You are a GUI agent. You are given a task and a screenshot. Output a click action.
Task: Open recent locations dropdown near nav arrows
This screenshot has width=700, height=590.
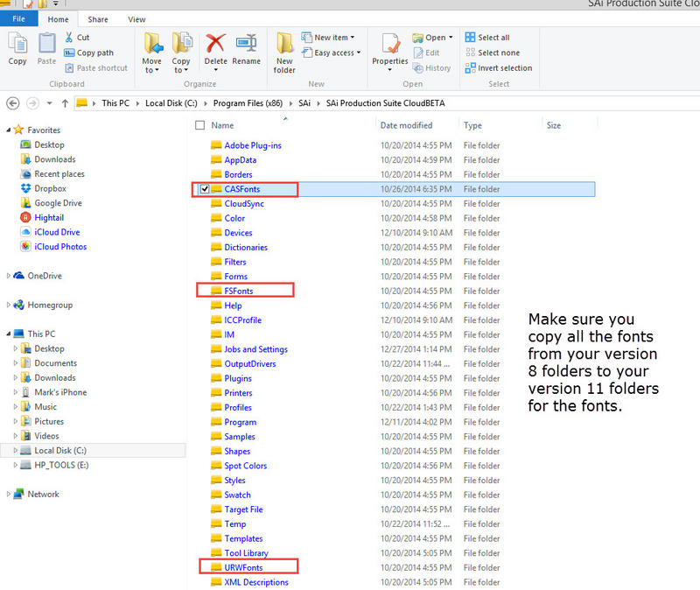(50, 103)
